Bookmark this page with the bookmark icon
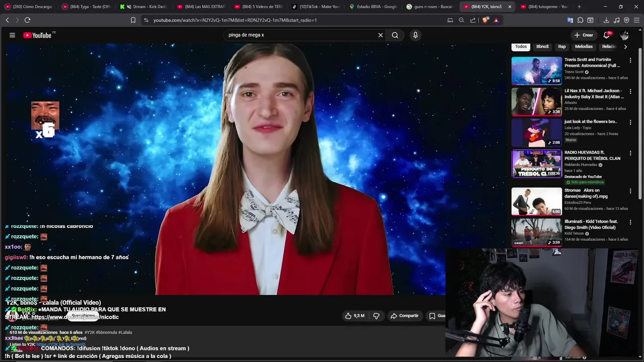 (133, 20)
